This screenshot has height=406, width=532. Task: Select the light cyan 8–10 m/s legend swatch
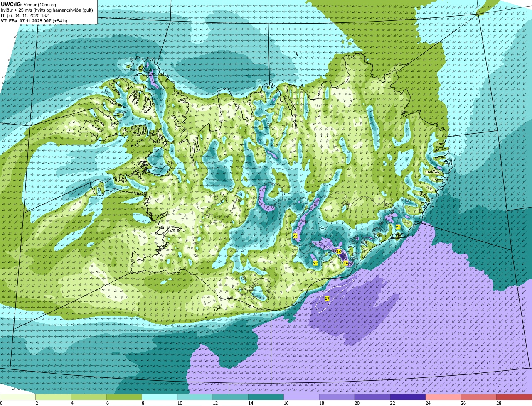click(x=160, y=397)
